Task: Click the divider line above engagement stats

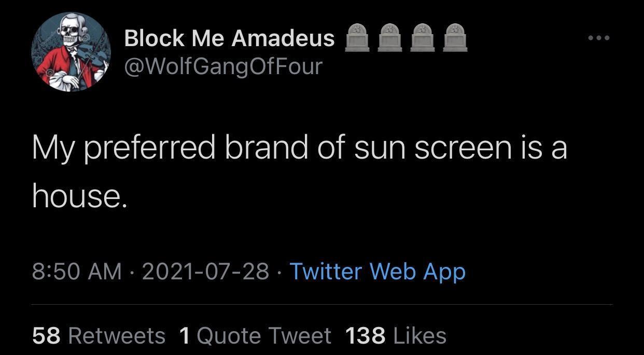Action: click(322, 305)
